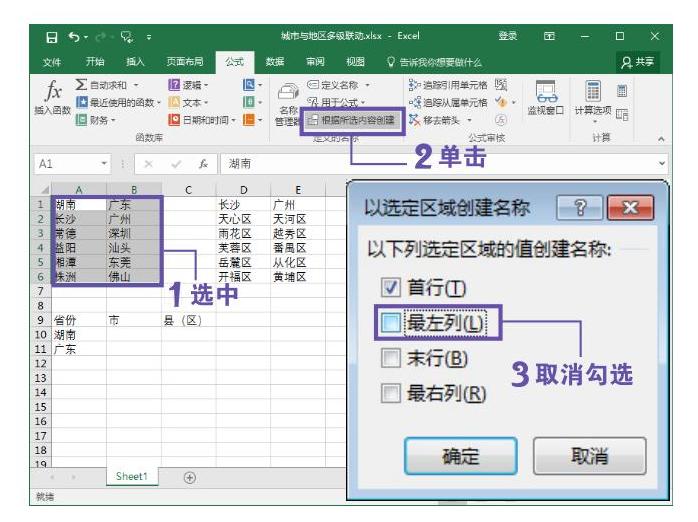This screenshot has height=522, width=698.
Task: Click Remove Arrows (移去箭头)
Action: pos(434,120)
